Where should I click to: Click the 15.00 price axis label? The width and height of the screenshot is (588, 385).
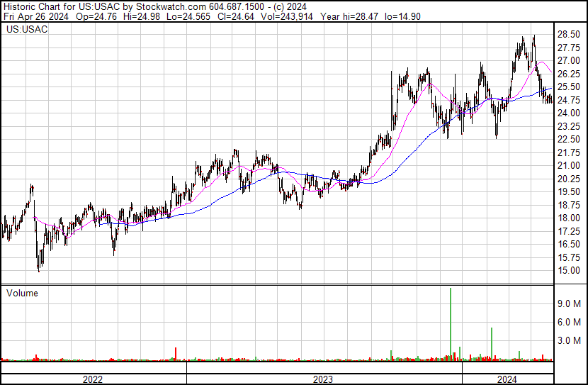coord(569,271)
